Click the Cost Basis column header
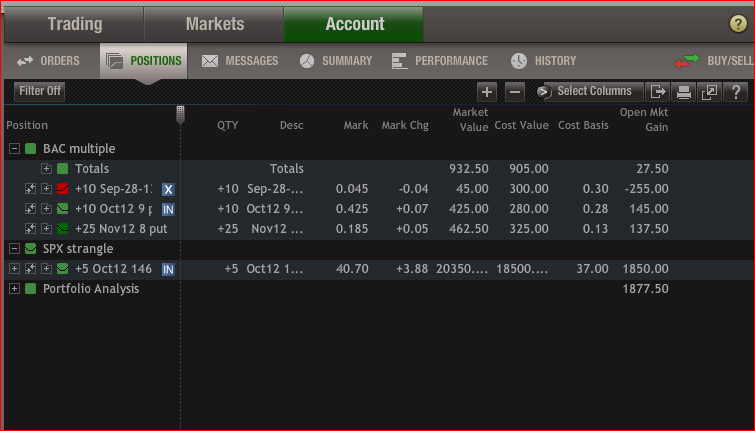The width and height of the screenshot is (755, 431). click(x=583, y=125)
